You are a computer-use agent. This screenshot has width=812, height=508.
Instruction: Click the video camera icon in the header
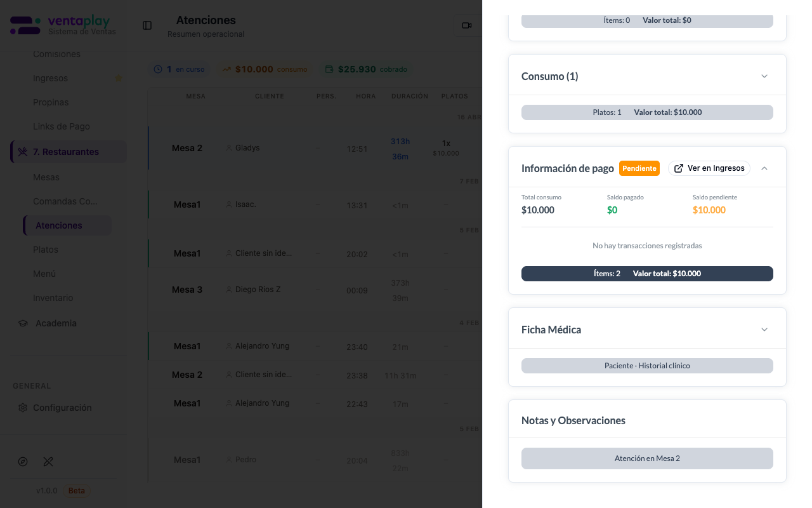467,25
